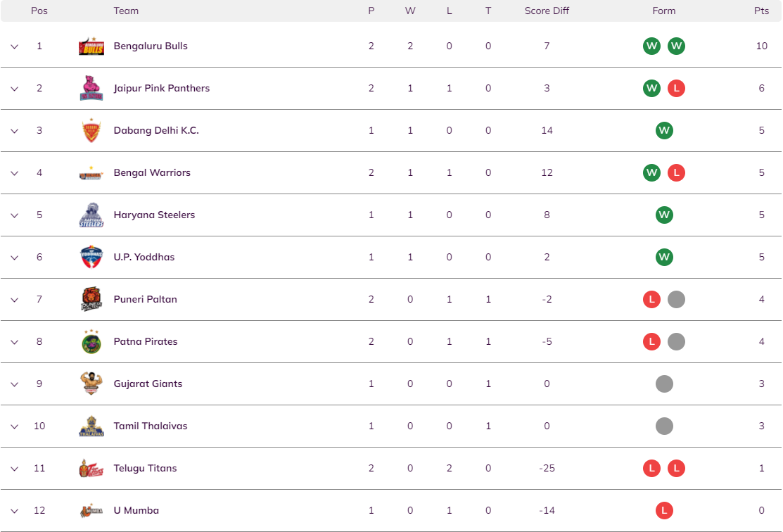Image resolution: width=783 pixels, height=532 pixels.
Task: Click the grey pending form badge for Gujarat Giants
Action: [x=664, y=384]
